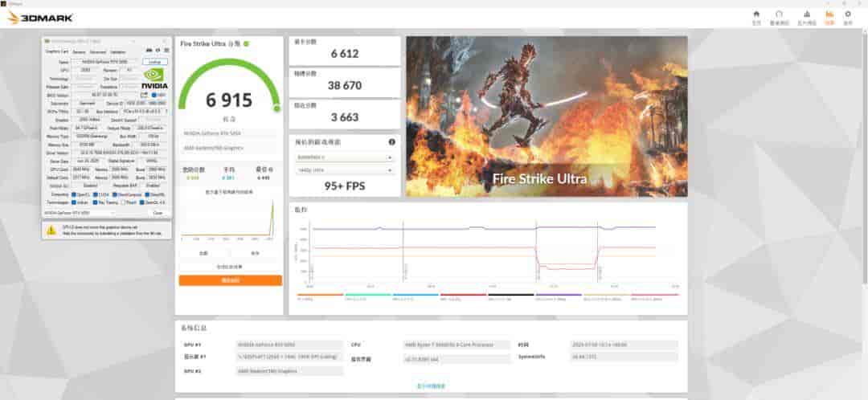This screenshot has height=400, width=868.
Task: Click the BIOS share/export icon in GPU-Z
Action: coord(143,95)
